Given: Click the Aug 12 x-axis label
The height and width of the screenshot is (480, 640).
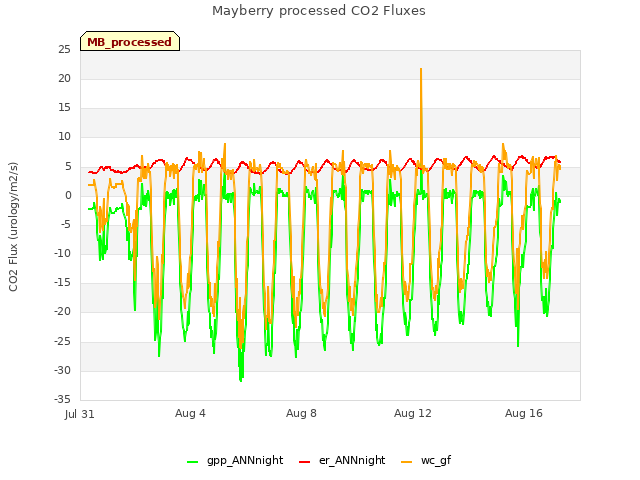Looking at the screenshot, I should click(413, 413).
